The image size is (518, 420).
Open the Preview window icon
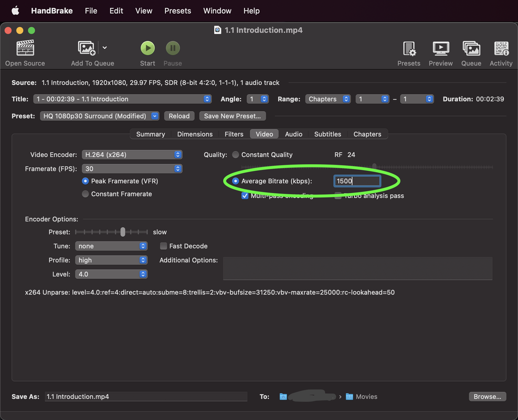[x=441, y=48]
